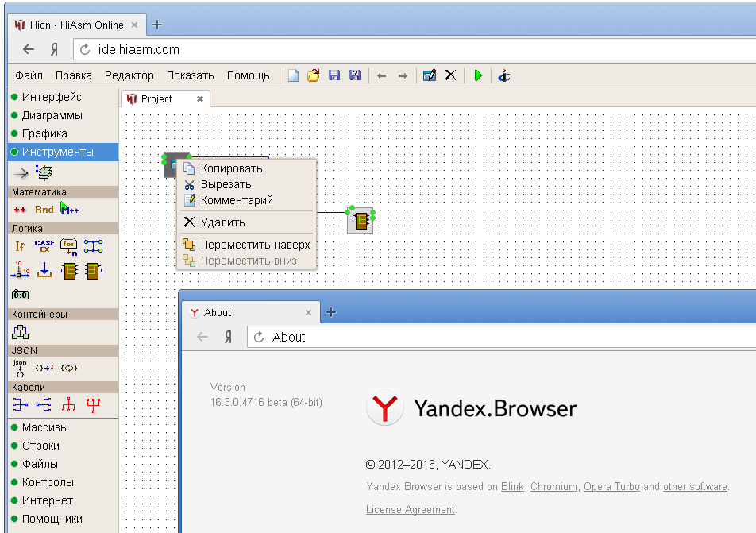Choose Переместить наверх from the context menu
The width and height of the screenshot is (756, 533).
click(247, 245)
